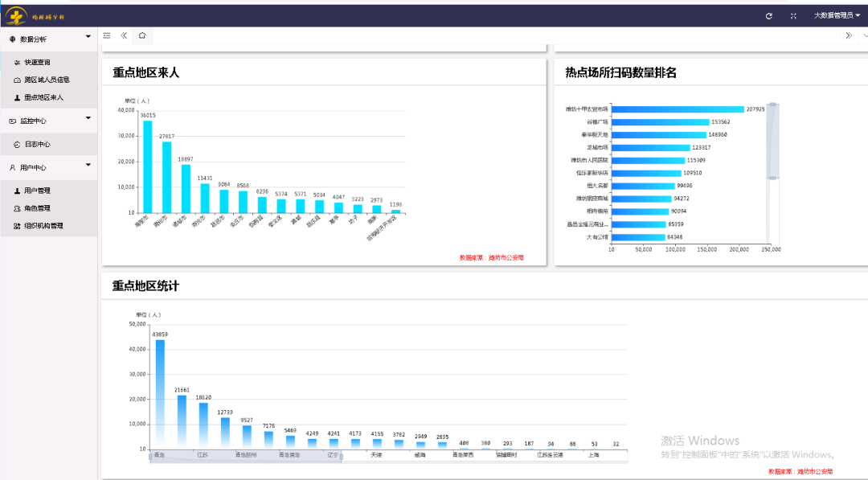The width and height of the screenshot is (868, 480).
Task: Open 快速查询 in the sidebar
Action: pos(37,62)
